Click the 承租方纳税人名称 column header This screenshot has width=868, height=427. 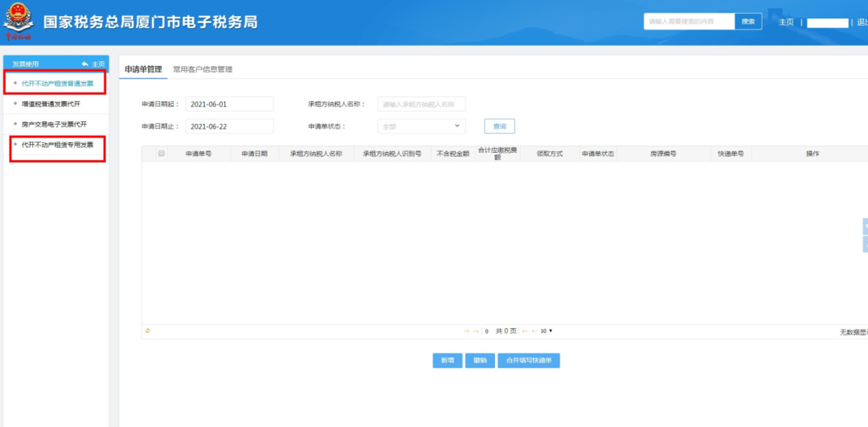tap(316, 154)
